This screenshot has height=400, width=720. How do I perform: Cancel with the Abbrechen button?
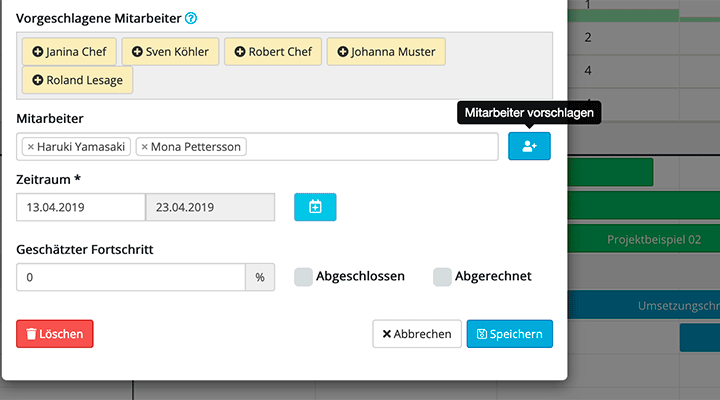[417, 334]
